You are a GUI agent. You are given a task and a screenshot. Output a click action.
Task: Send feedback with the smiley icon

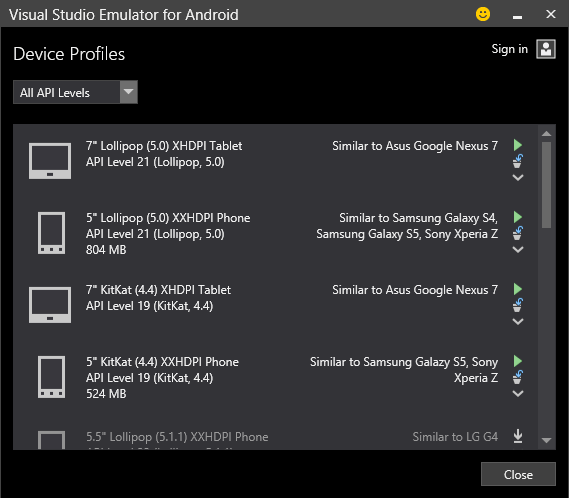click(x=483, y=14)
